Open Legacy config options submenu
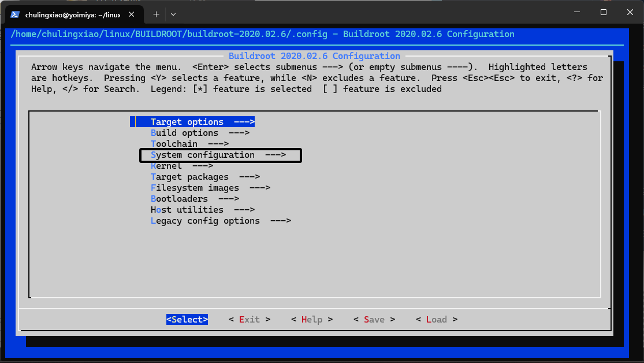The image size is (644, 363). (221, 221)
